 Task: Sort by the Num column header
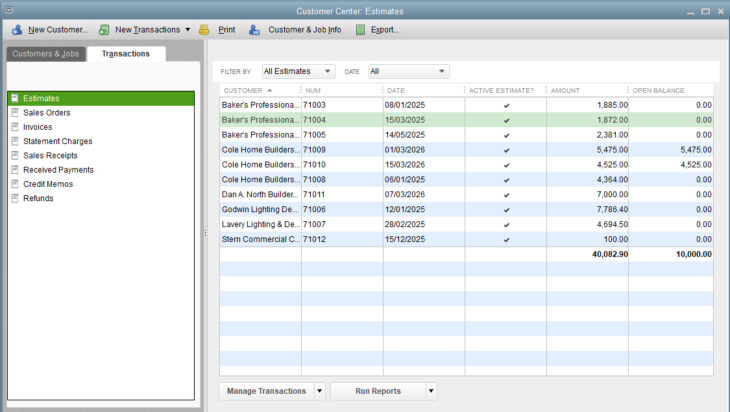pos(342,90)
